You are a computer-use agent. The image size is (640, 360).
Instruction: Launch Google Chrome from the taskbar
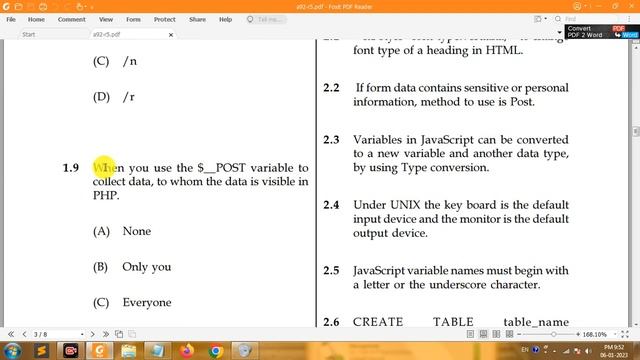pos(216,351)
